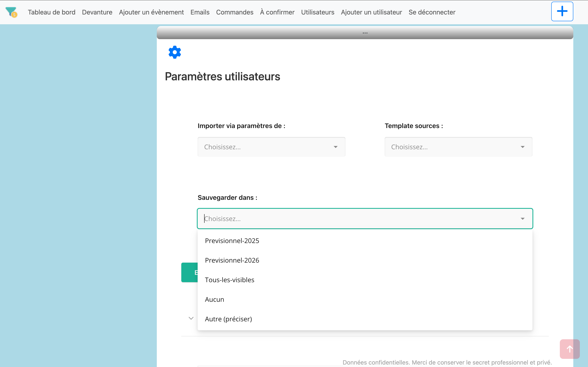588x367 pixels.
Task: Collapse the Sauvegarder dans dropdown arrow
Action: pyautogui.click(x=522, y=219)
